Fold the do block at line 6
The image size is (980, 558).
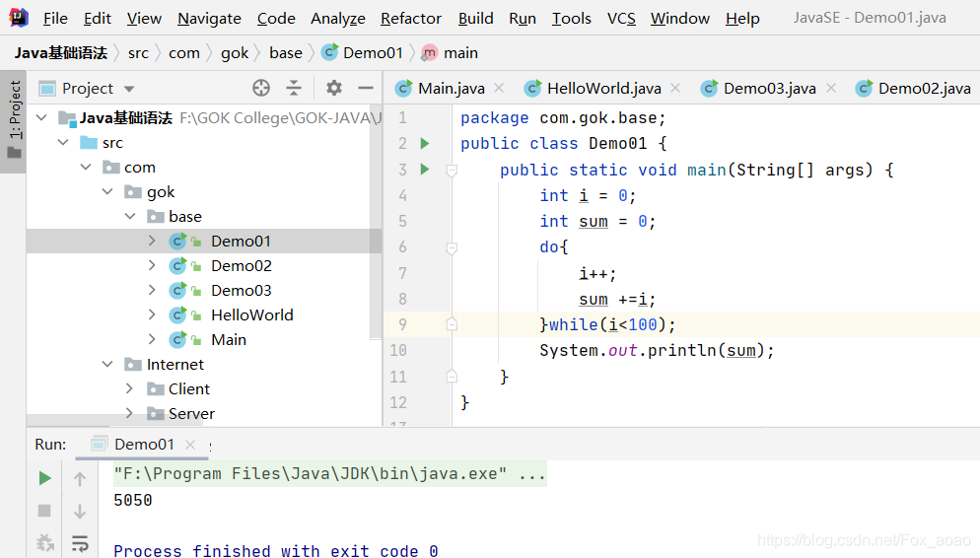(452, 248)
